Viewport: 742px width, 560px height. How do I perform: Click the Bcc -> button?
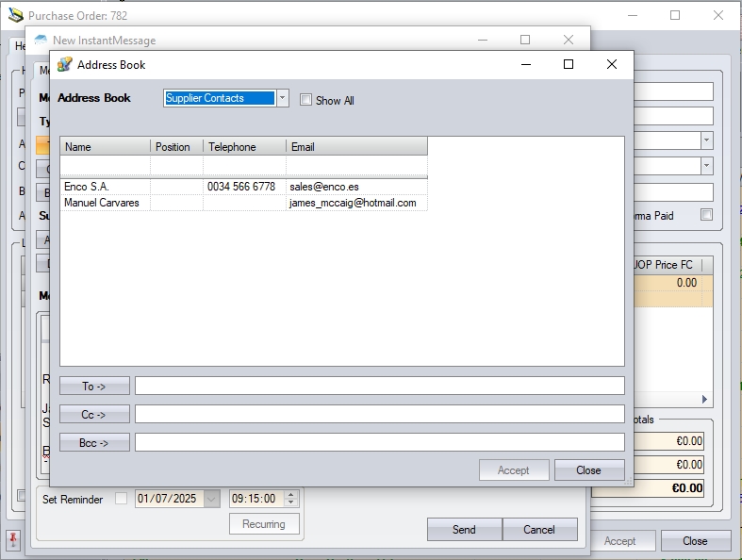(x=94, y=442)
